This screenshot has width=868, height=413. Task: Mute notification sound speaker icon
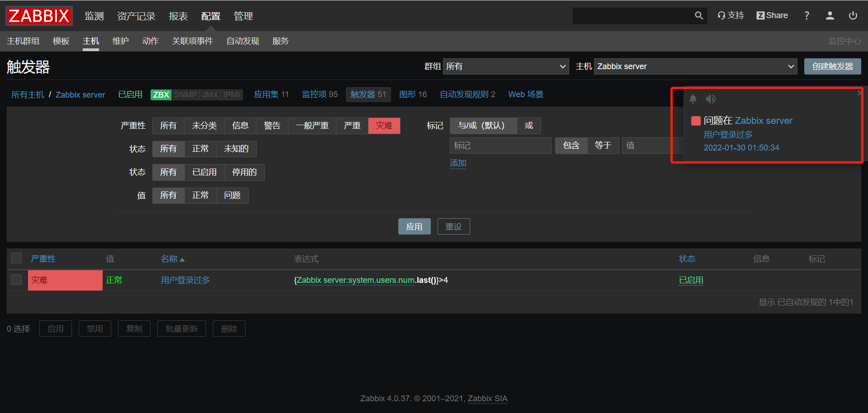coord(711,99)
